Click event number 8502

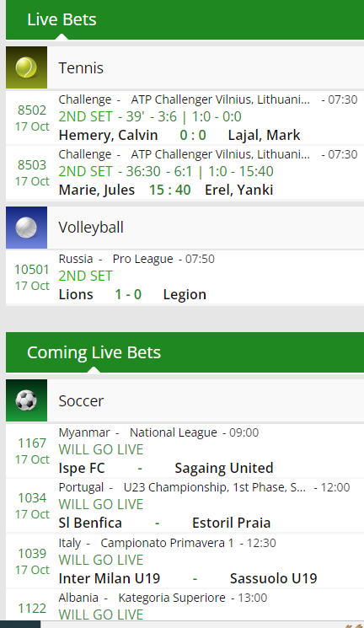click(x=32, y=110)
